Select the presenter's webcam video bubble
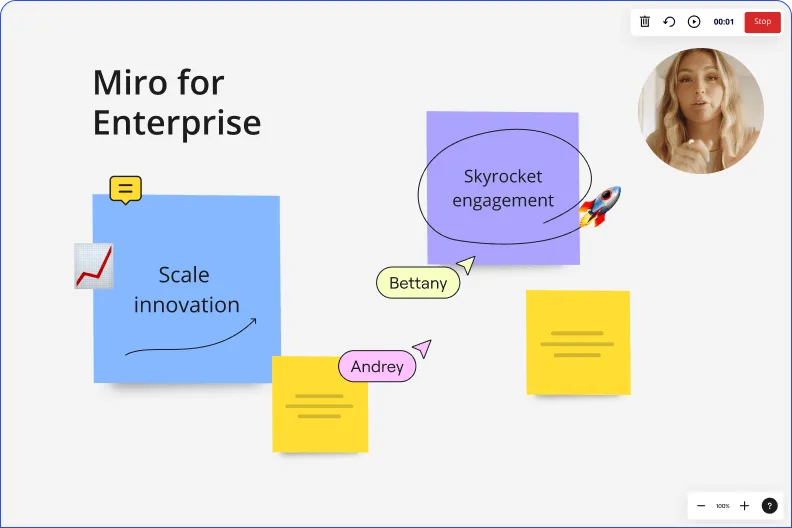This screenshot has height=528, width=792. [701, 111]
